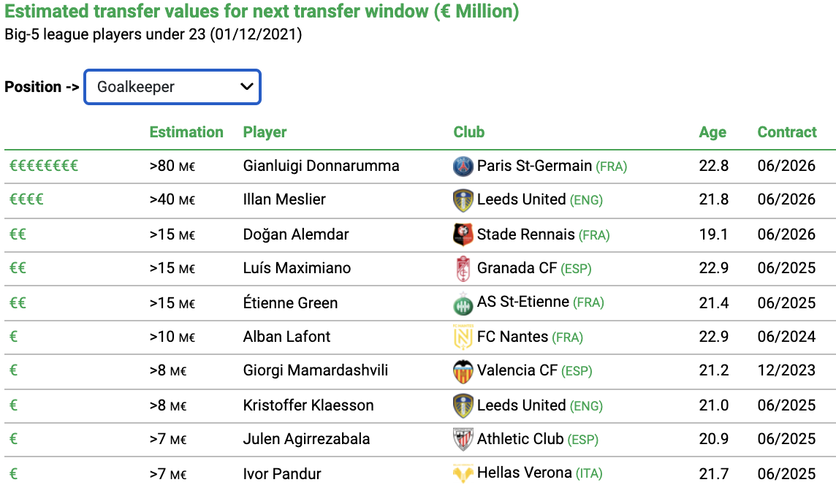Click the Paris St-Germain club crest
The image size is (836, 504).
point(463,167)
